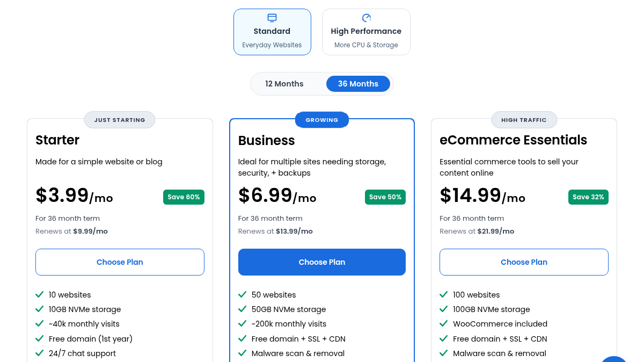Click the '50 websites' feature text
Image resolution: width=644 pixels, height=362 pixels.
click(x=274, y=295)
